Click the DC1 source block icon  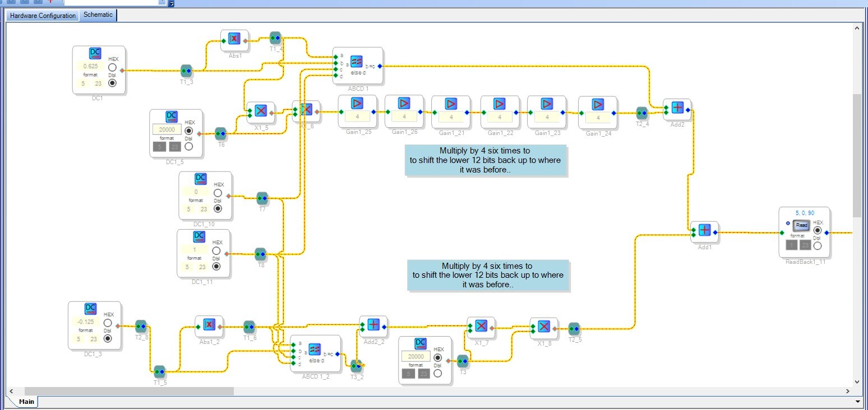[95, 53]
